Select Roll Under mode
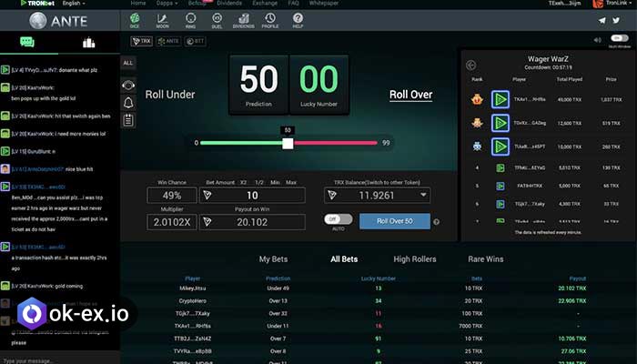Screen dimensions: 637x364 point(170,95)
